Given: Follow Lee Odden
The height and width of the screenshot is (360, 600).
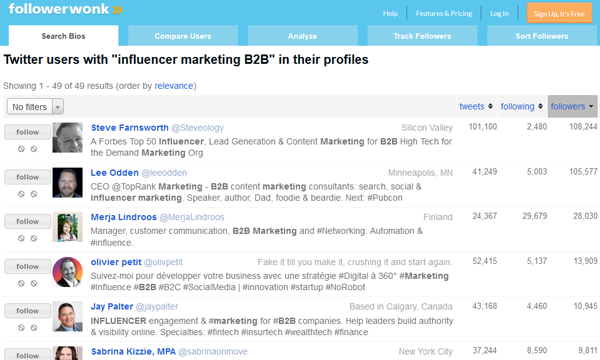Looking at the screenshot, I should (x=28, y=177).
